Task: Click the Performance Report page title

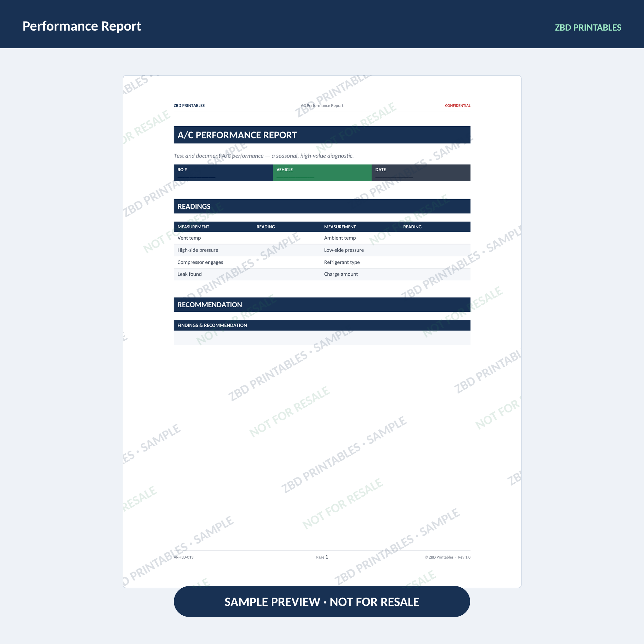Action: click(82, 26)
